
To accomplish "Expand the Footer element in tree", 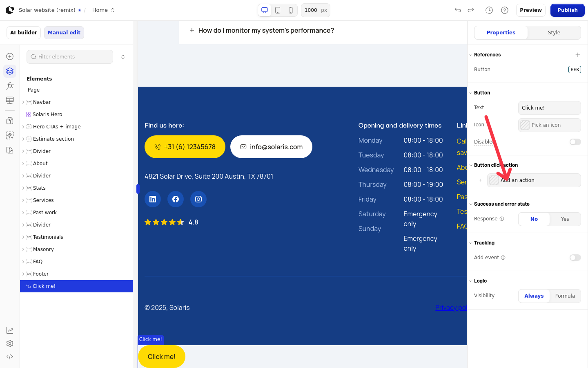I will [23, 274].
